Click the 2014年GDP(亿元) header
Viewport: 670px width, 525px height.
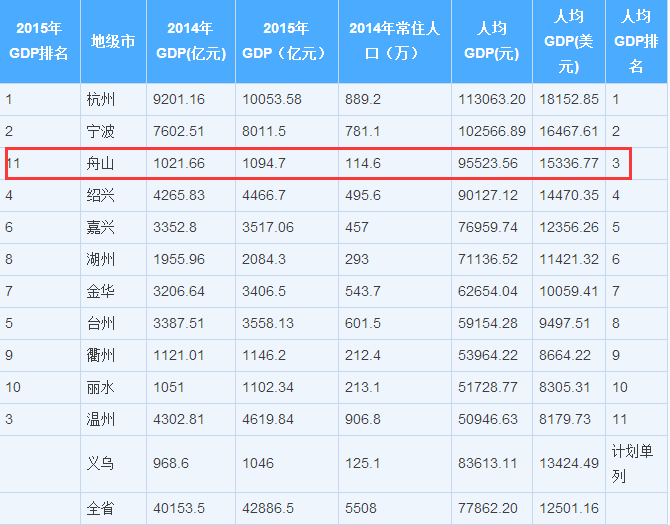191,41
